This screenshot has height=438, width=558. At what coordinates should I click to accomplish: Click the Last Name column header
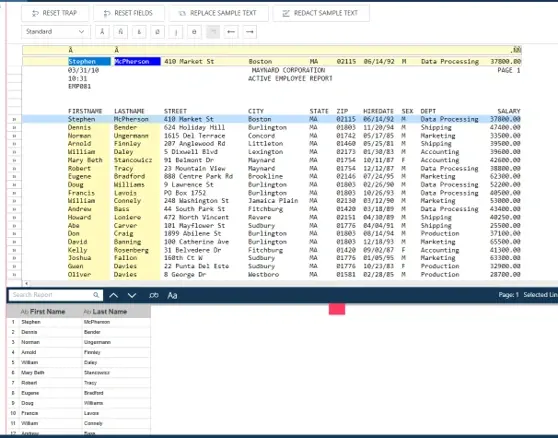116,312
